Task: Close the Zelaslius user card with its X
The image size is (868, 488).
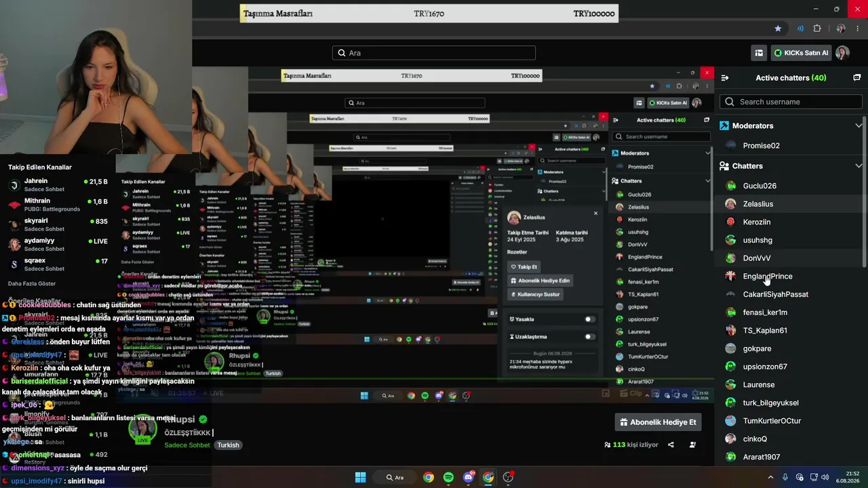Action: (x=595, y=213)
